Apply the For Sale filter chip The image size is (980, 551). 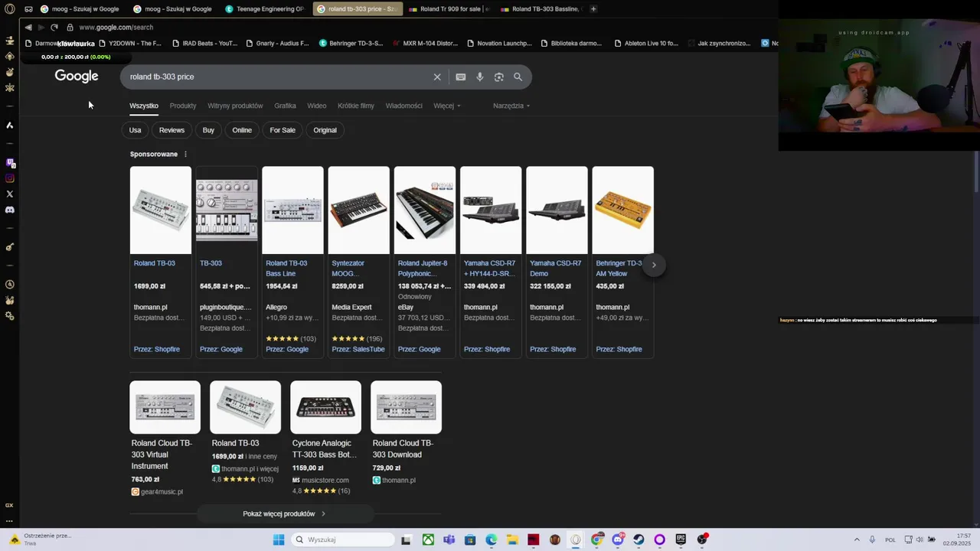283,130
